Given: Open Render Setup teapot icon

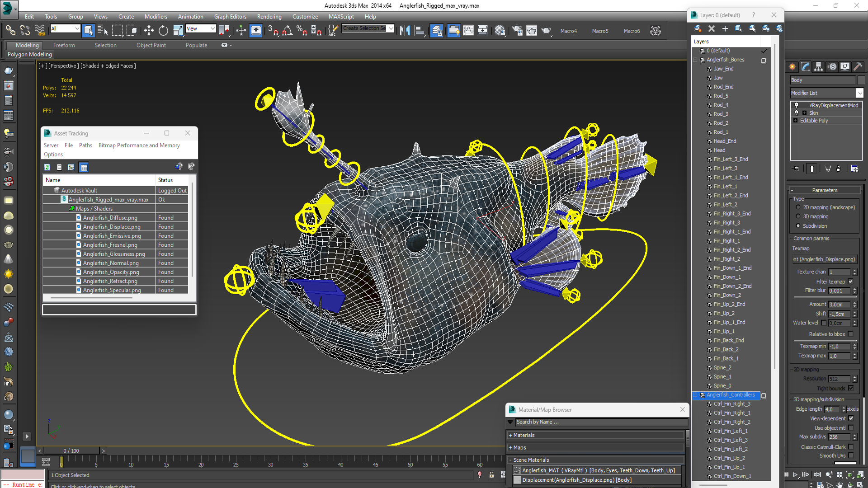Looking at the screenshot, I should [517, 30].
